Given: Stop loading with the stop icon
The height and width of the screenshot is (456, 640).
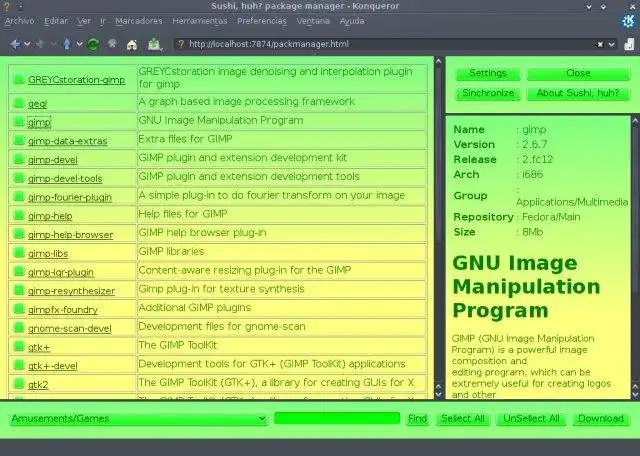Looking at the screenshot, I should click(112, 44).
